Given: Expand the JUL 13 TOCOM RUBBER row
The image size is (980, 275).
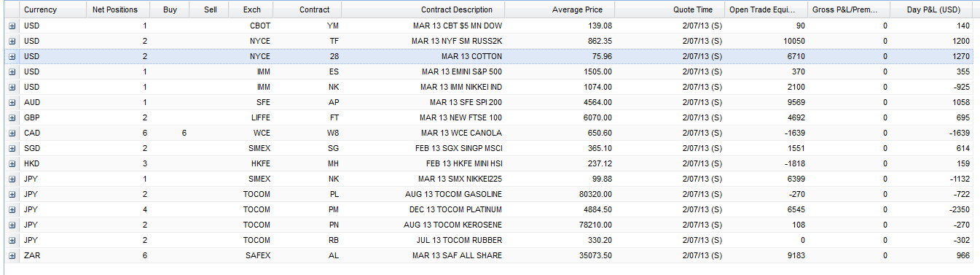Looking at the screenshot, I should (12, 240).
